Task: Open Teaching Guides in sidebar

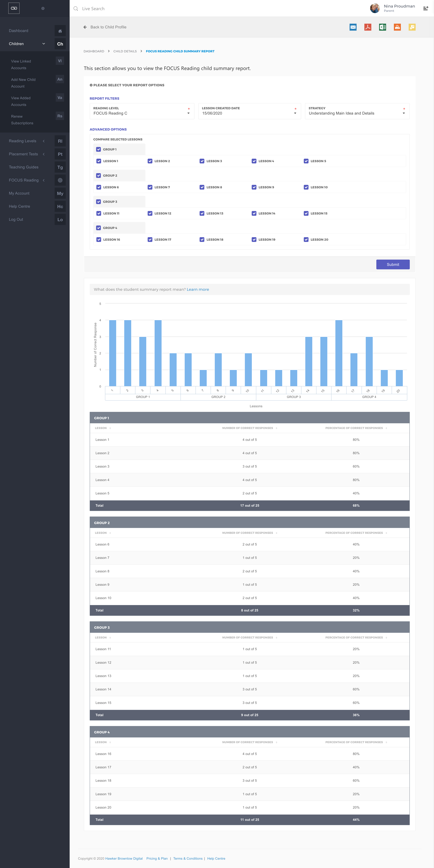Action: click(x=24, y=167)
